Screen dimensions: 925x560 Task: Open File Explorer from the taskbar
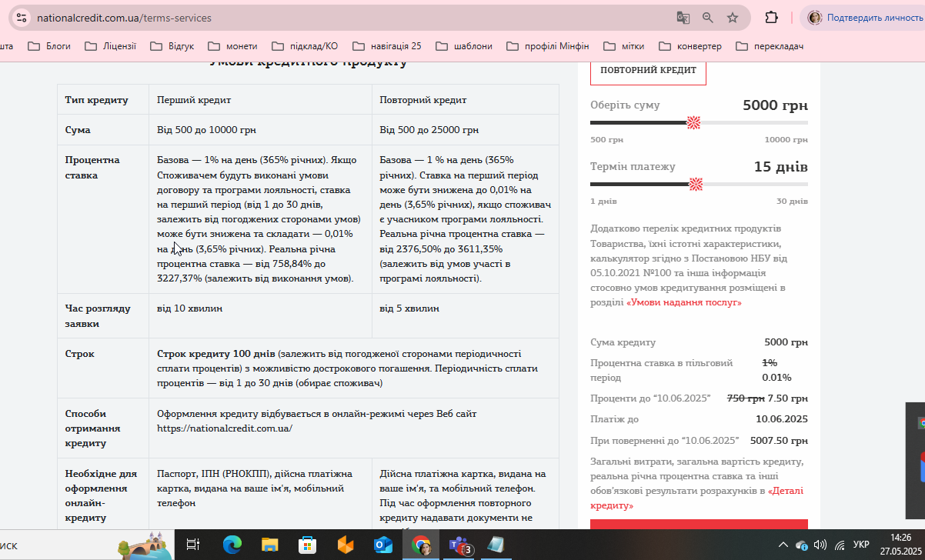[269, 545]
